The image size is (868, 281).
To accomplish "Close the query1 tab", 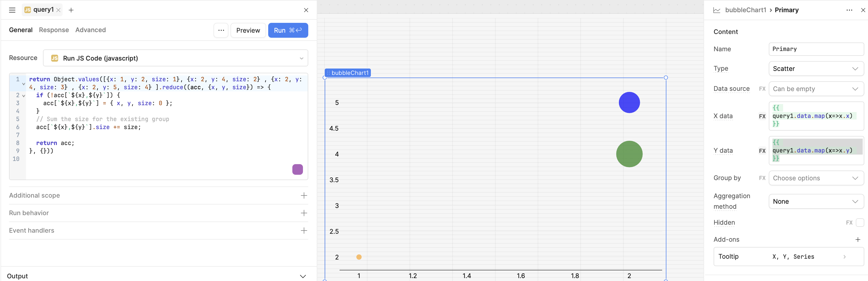I will click(59, 10).
